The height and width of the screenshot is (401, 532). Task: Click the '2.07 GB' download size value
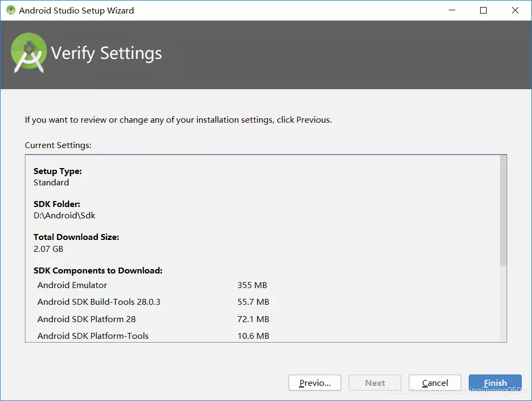pos(48,249)
